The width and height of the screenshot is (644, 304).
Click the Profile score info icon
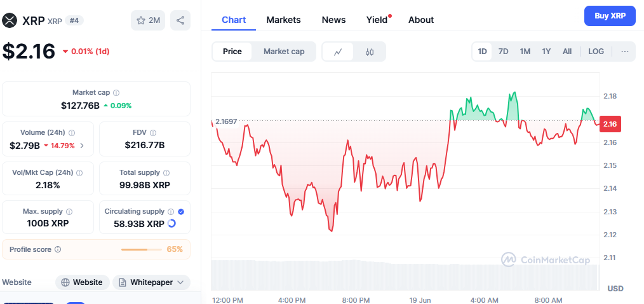point(58,250)
